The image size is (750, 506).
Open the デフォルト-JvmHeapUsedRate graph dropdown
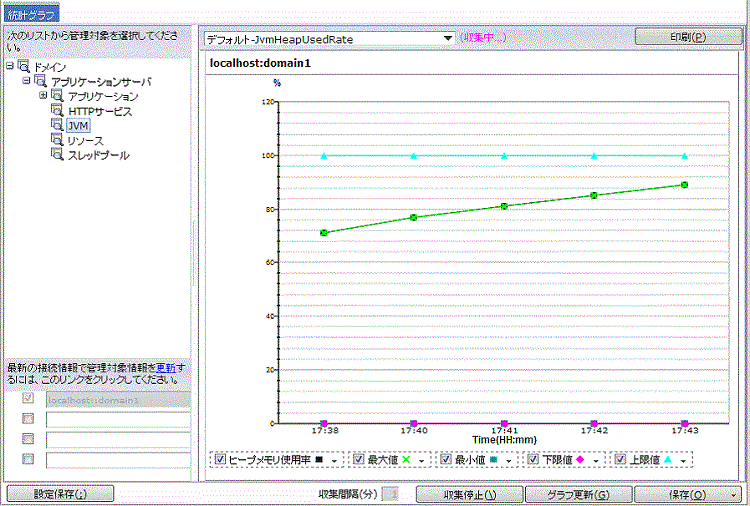[447, 39]
